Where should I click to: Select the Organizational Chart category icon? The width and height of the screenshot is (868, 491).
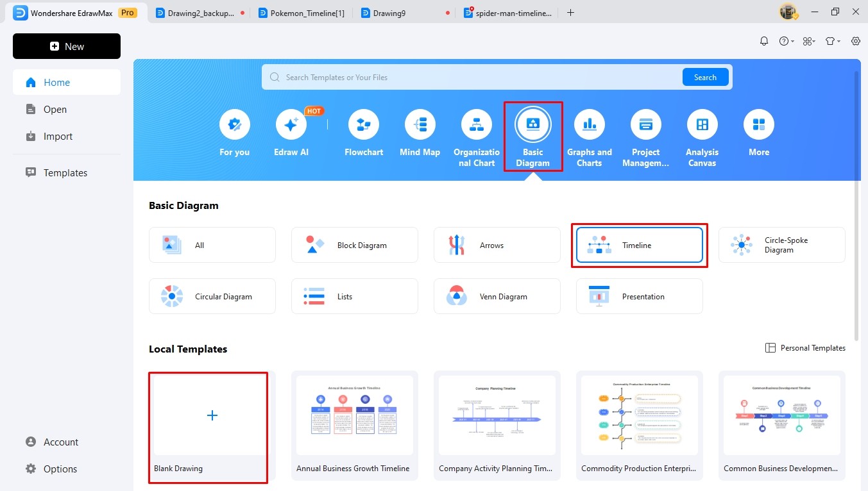point(477,124)
